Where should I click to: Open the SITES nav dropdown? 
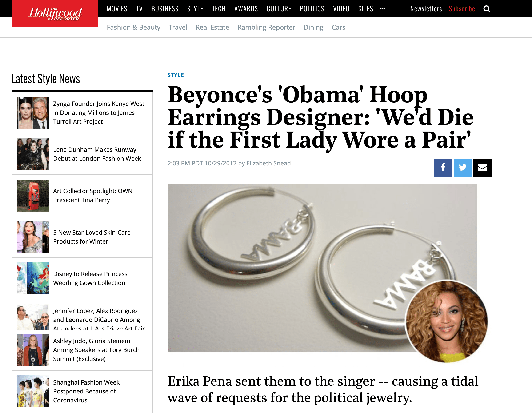(x=365, y=9)
